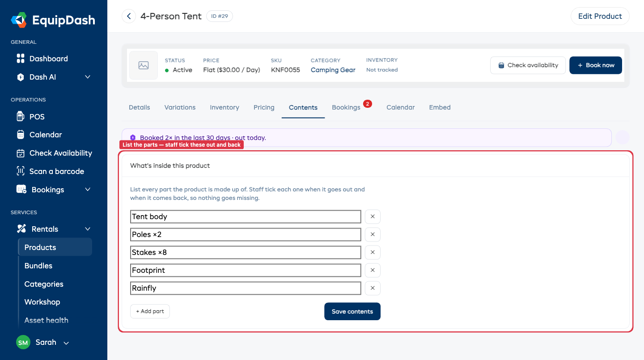Switch to the Embed tab
Screen dimensions: 644x360
tap(440, 107)
